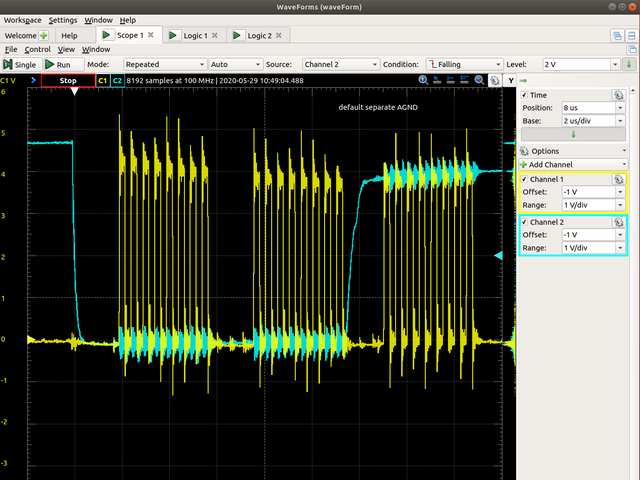Open the Time Base dropdown arrow
The width and height of the screenshot is (640, 480).
[620, 121]
